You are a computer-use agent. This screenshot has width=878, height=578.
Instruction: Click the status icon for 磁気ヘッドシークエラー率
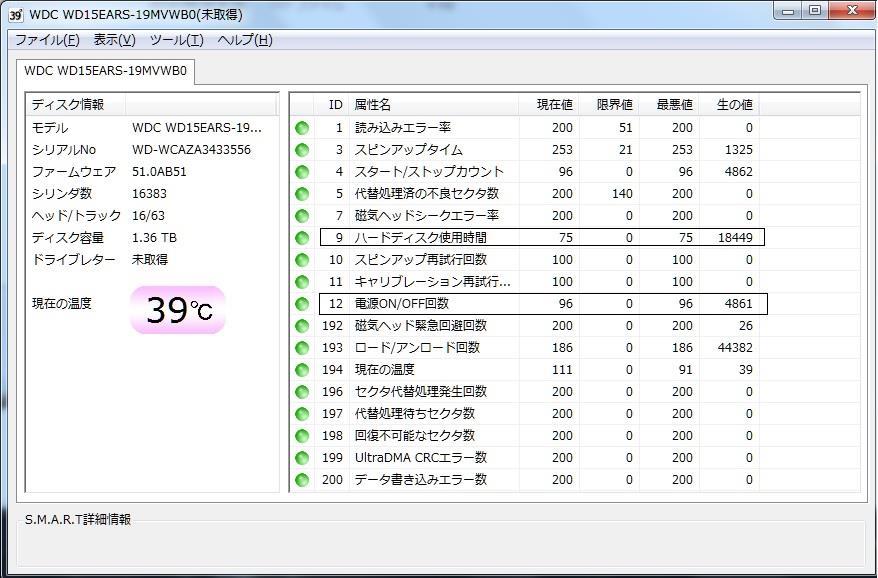click(302, 216)
